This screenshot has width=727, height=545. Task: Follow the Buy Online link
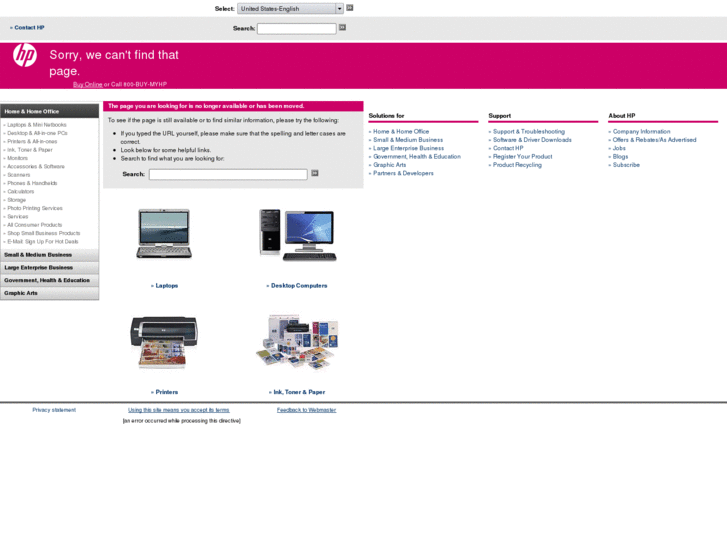88,84
